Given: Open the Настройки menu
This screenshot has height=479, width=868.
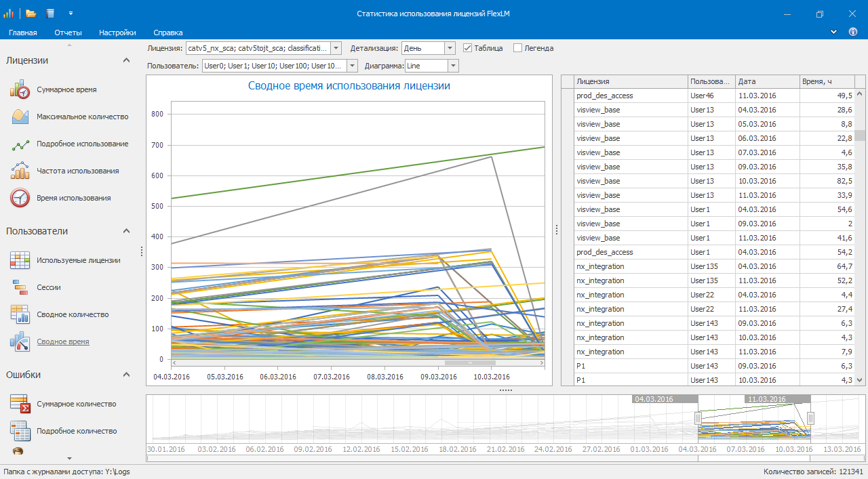Looking at the screenshot, I should pos(117,32).
